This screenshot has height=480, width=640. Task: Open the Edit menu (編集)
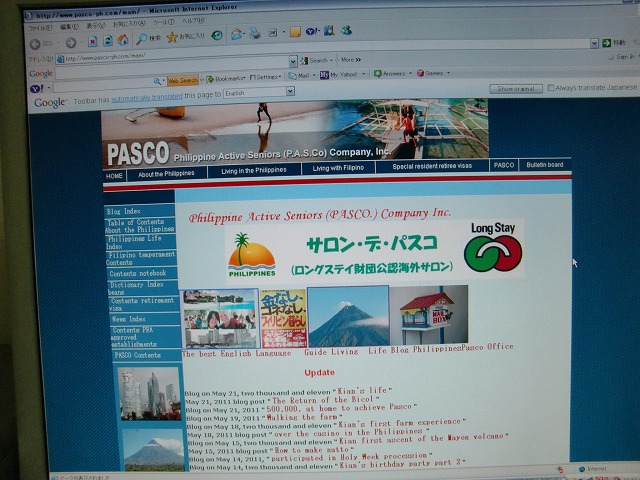(69, 27)
